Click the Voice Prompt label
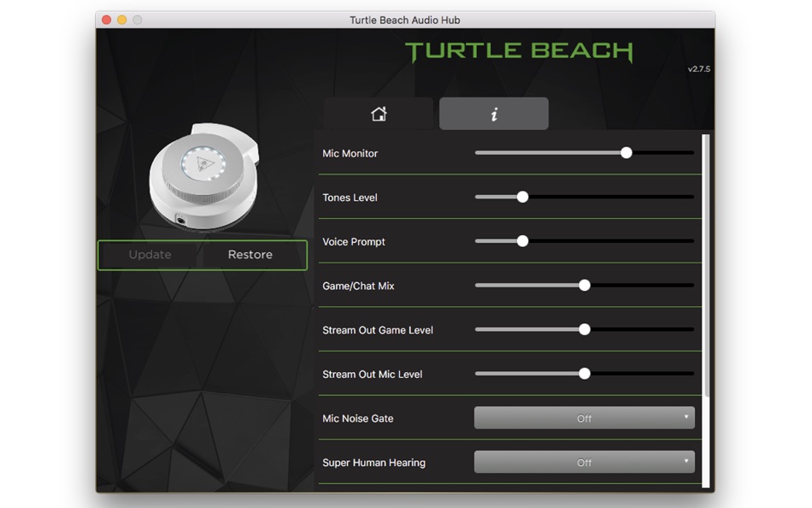 coord(354,241)
